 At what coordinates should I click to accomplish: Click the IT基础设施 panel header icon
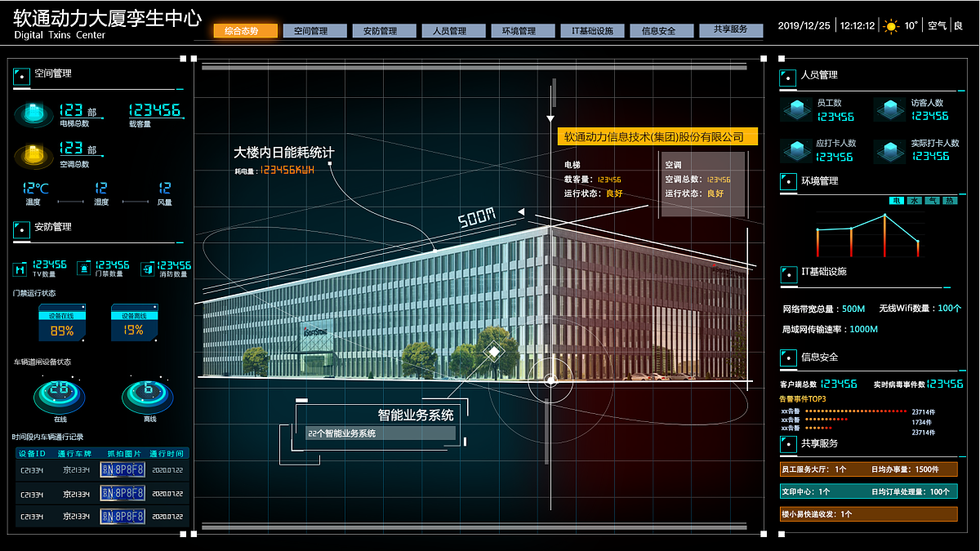[788, 273]
